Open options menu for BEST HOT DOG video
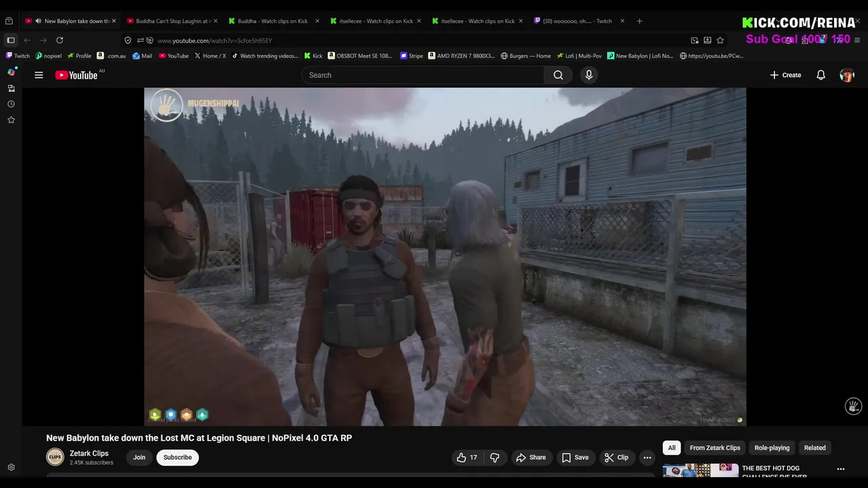This screenshot has height=488, width=868. tap(840, 469)
